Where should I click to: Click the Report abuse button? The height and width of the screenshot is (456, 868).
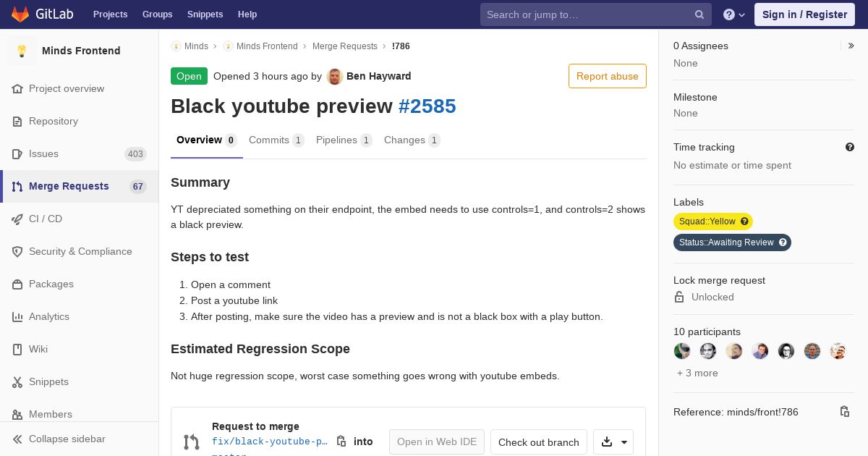point(608,76)
